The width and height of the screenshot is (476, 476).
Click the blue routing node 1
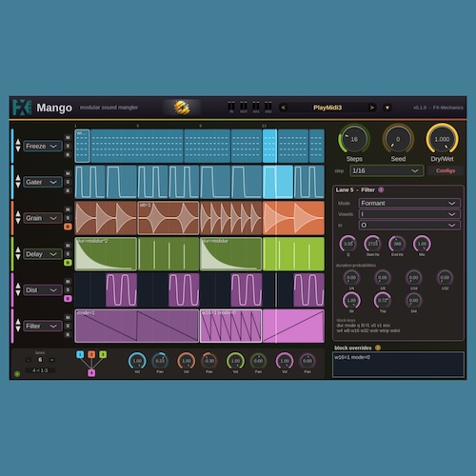coord(80,354)
